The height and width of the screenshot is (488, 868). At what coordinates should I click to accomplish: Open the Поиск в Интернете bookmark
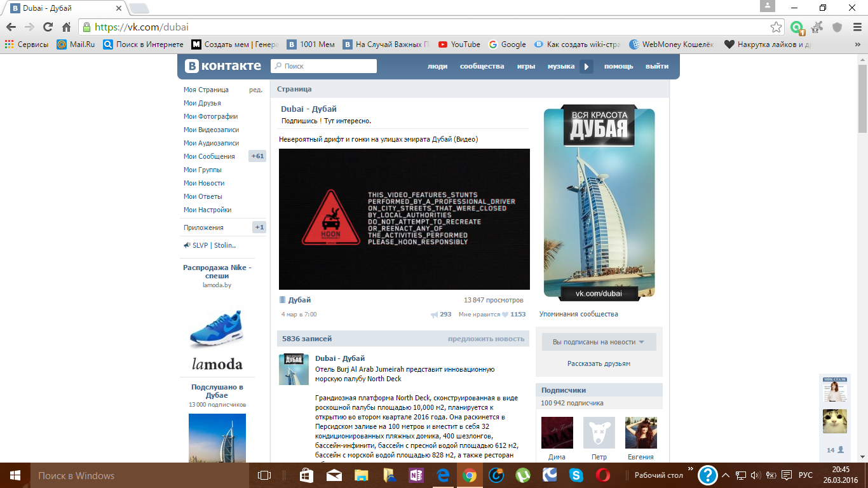click(x=144, y=44)
